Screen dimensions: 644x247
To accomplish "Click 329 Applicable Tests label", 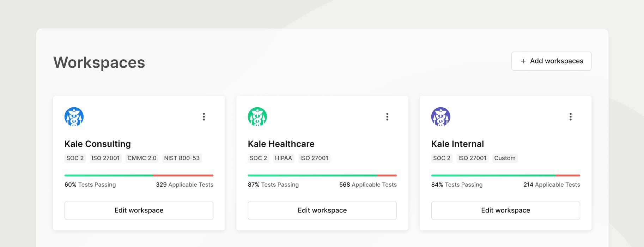I will coord(184,185).
